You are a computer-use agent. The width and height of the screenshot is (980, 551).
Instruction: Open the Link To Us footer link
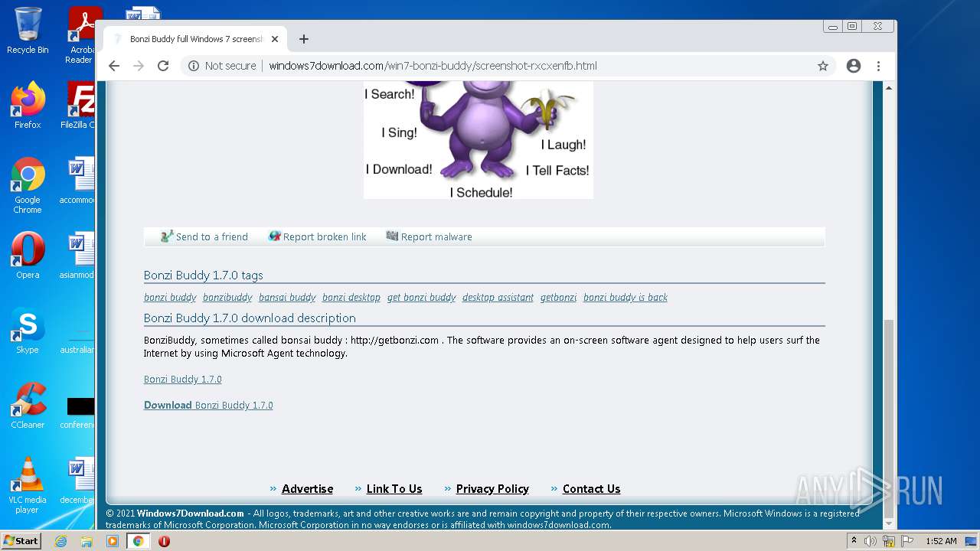click(394, 488)
